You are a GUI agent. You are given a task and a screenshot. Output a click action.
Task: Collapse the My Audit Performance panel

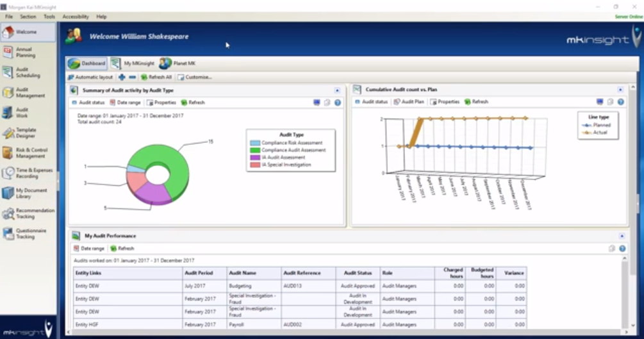click(x=622, y=236)
